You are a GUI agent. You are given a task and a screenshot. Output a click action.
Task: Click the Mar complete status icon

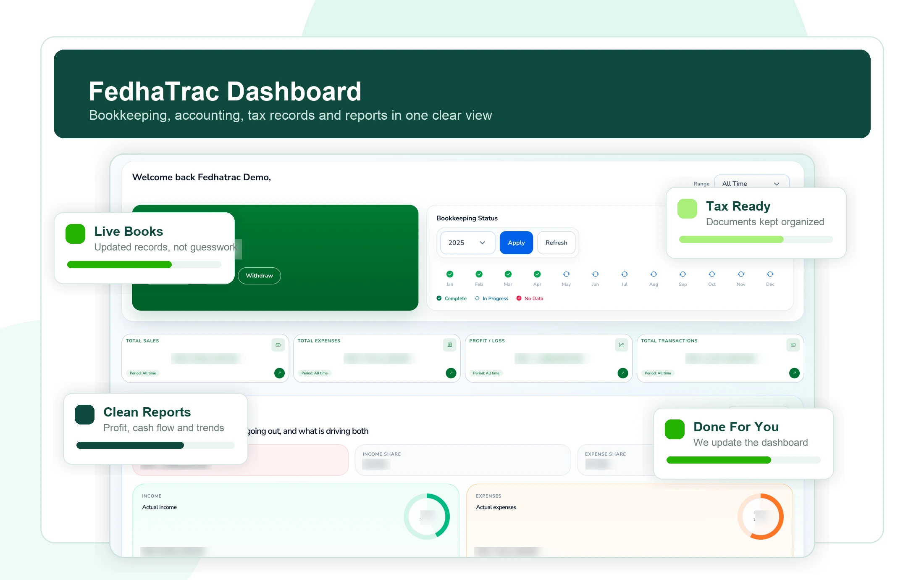[x=508, y=274]
